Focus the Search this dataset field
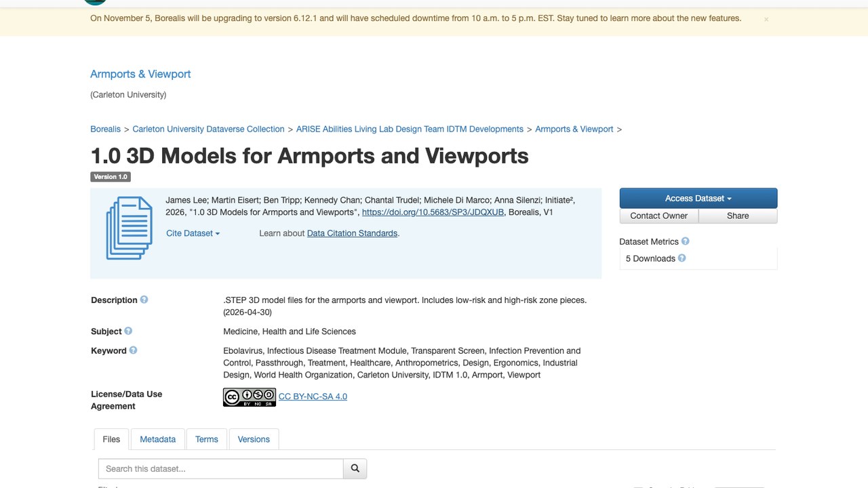The width and height of the screenshot is (868, 488). [220, 468]
